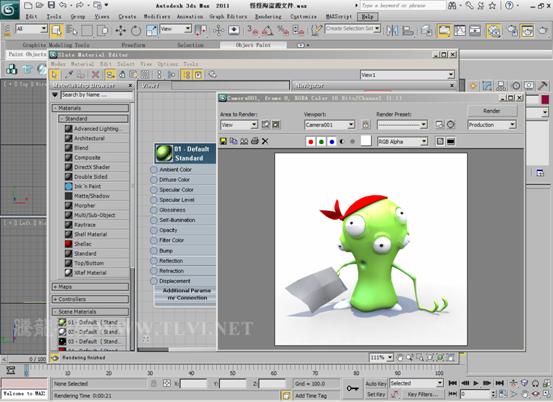Click the Search by Name field in browser

[x=97, y=95]
